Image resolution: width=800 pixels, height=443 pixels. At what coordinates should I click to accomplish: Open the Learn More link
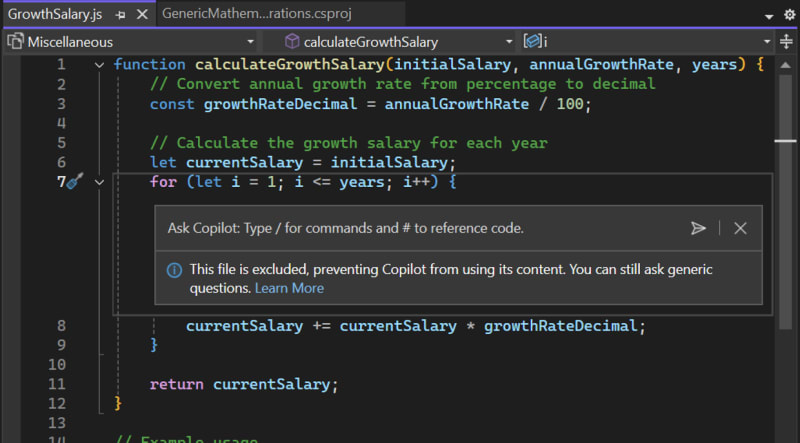(289, 288)
